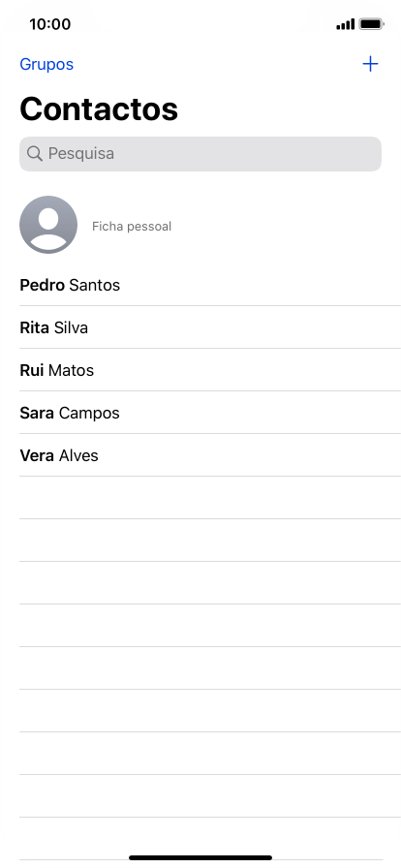Screen dimensions: 401x868
Task: Tap the Contactos page title
Action: (99, 108)
